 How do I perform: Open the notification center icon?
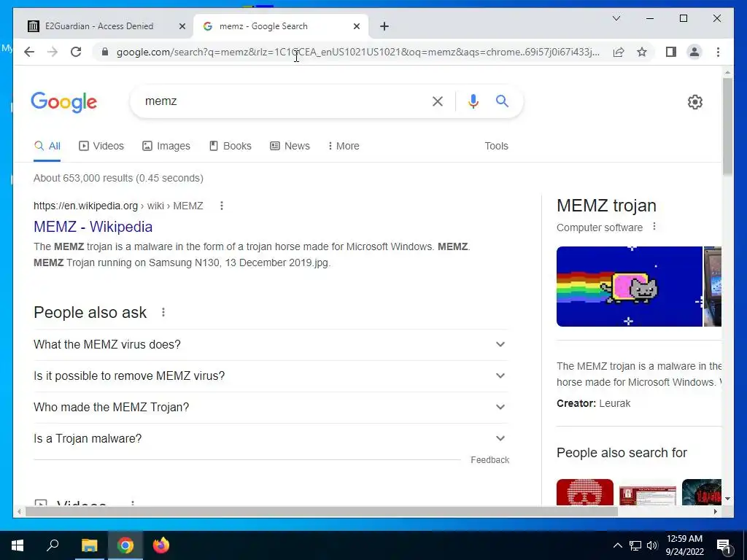tap(724, 546)
